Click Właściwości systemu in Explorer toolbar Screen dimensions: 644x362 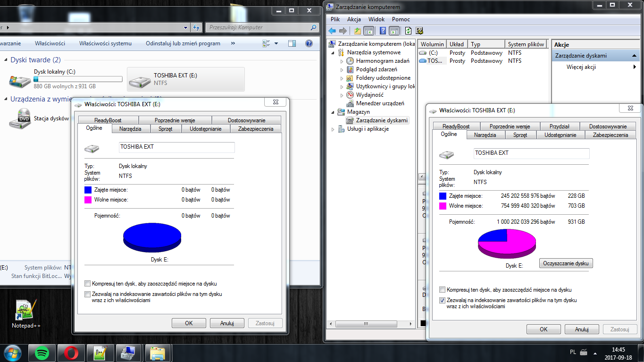(105, 43)
